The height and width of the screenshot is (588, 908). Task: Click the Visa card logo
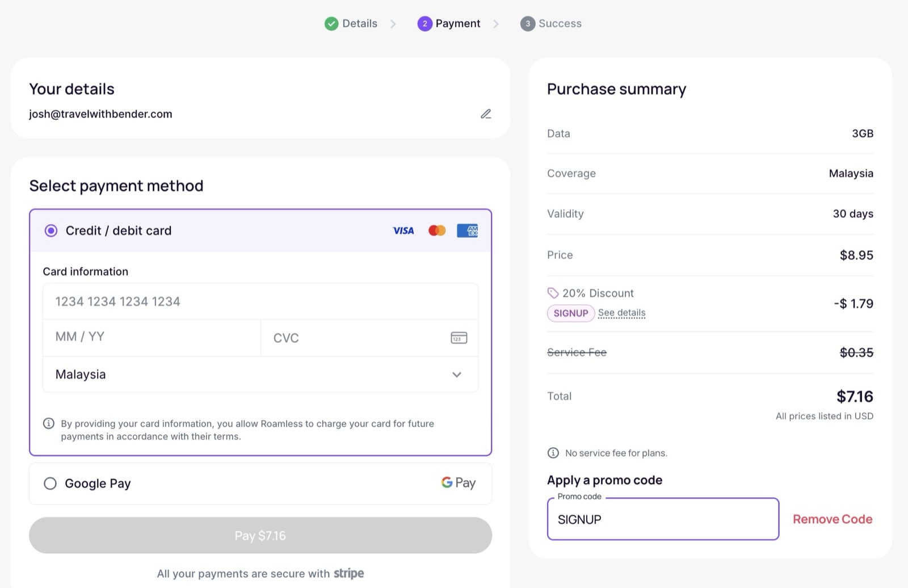pyautogui.click(x=403, y=230)
